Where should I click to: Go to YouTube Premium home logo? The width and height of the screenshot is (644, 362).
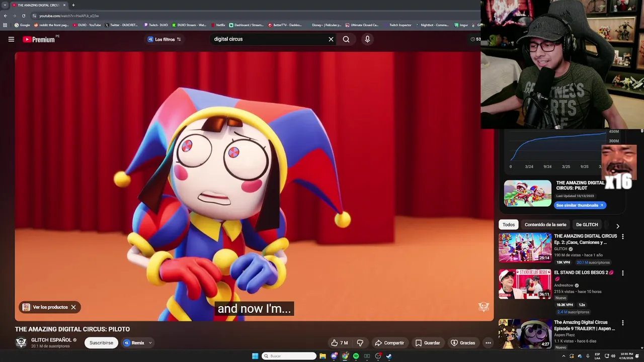tap(39, 39)
